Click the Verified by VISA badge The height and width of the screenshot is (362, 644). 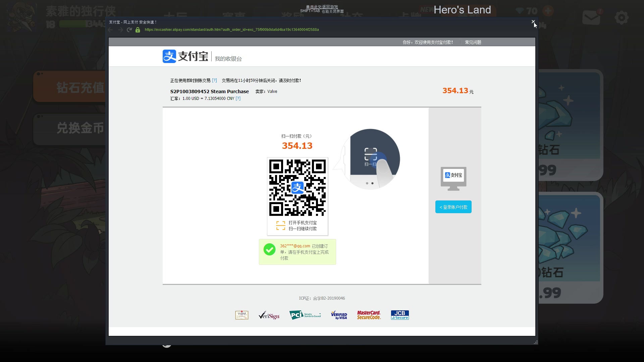pyautogui.click(x=339, y=315)
